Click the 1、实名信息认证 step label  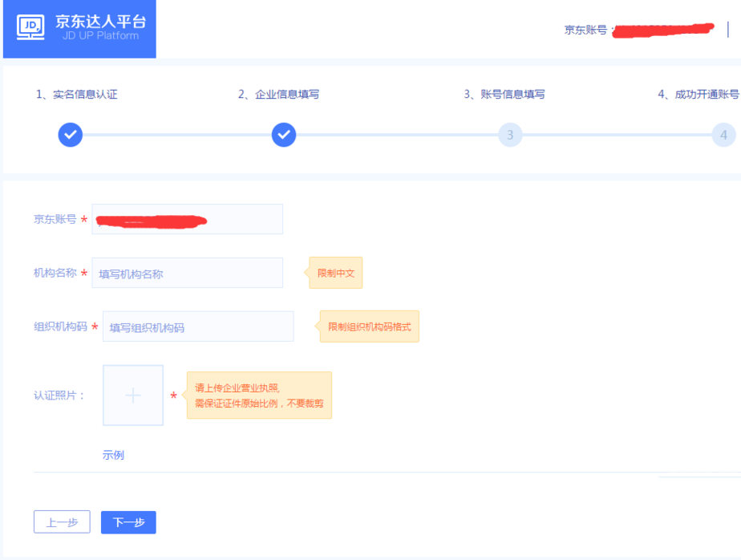(76, 94)
